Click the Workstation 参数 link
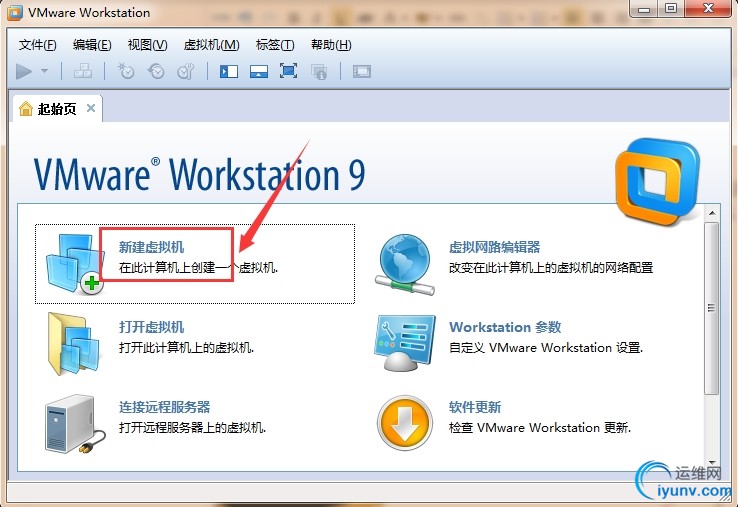The width and height of the screenshot is (738, 507). (x=505, y=327)
